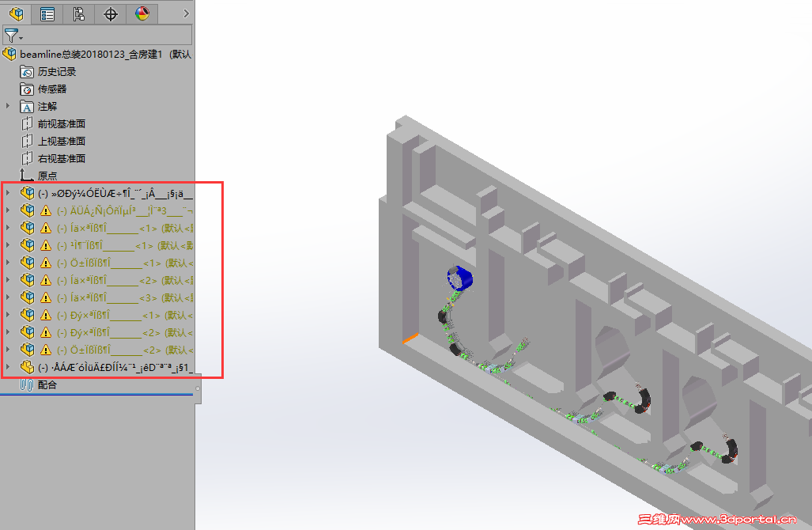Expand the ÄÜÁ¿Ñ¡ÔñÏµÍ³ component node
The width and height of the screenshot is (812, 530).
pyautogui.click(x=8, y=210)
